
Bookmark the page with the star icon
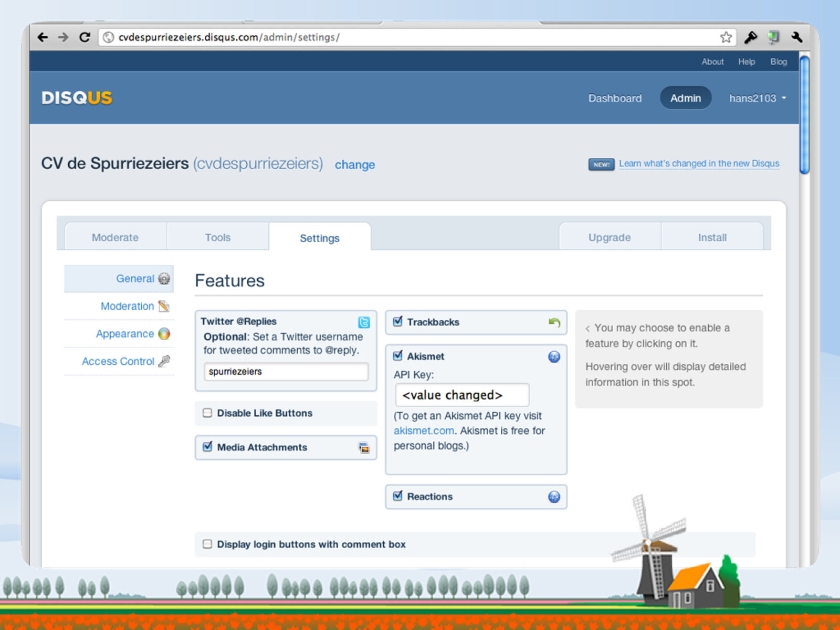tap(726, 37)
